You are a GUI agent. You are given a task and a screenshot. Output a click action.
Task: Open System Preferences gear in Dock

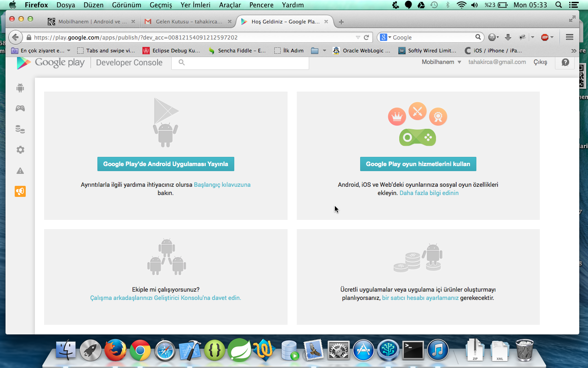coord(339,351)
